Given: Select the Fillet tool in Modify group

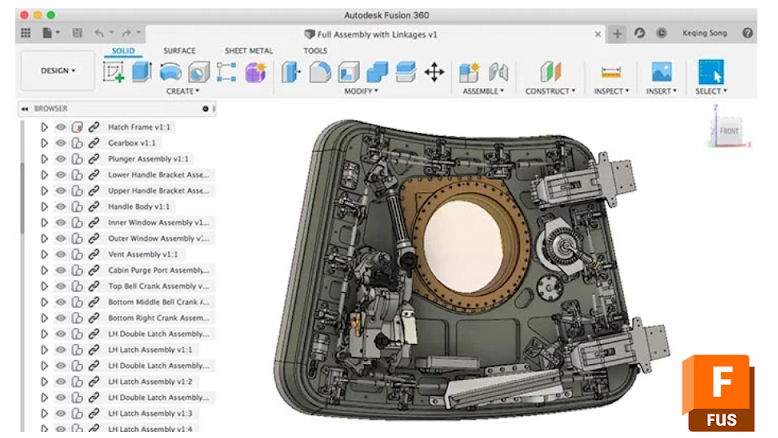Looking at the screenshot, I should pos(319,72).
